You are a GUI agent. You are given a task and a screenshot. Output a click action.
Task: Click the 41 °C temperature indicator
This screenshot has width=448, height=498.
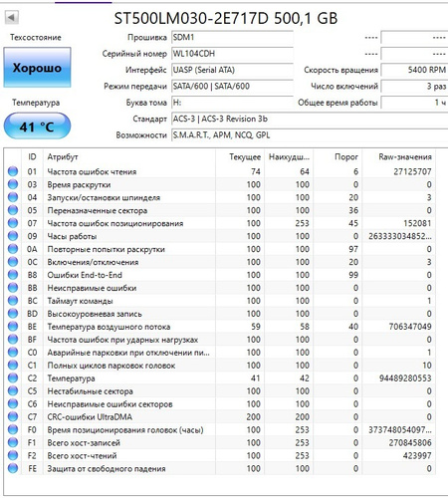coord(37,126)
